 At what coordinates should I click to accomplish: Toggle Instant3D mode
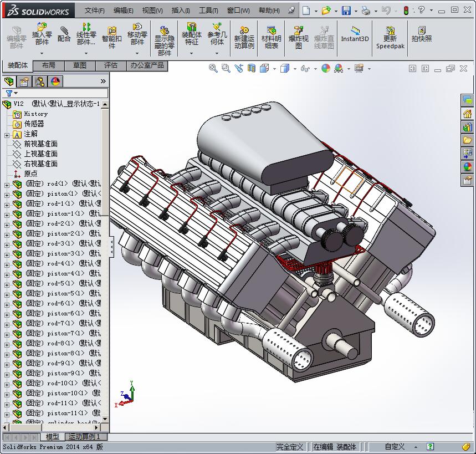tap(355, 34)
